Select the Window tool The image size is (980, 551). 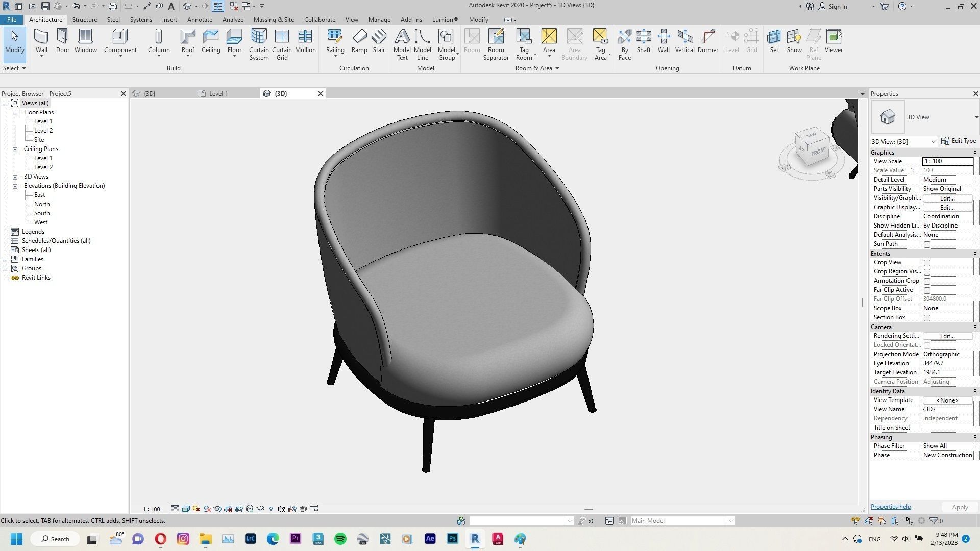(x=85, y=41)
